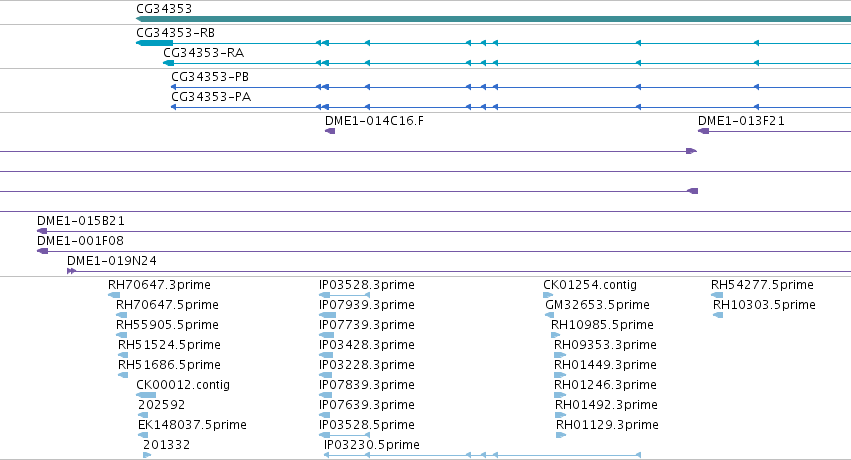
Task: Select GM32653.5prime EST label
Action: (598, 305)
